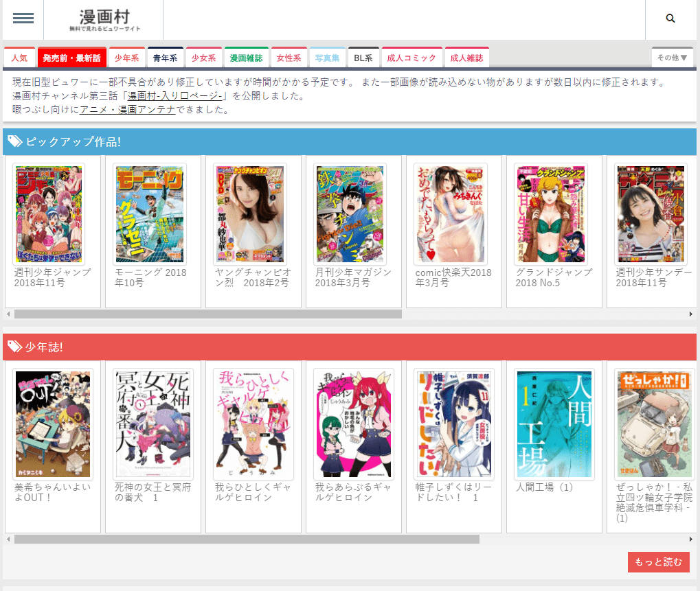Click left arrow of 少年誌 scrollbar

click(x=8, y=540)
